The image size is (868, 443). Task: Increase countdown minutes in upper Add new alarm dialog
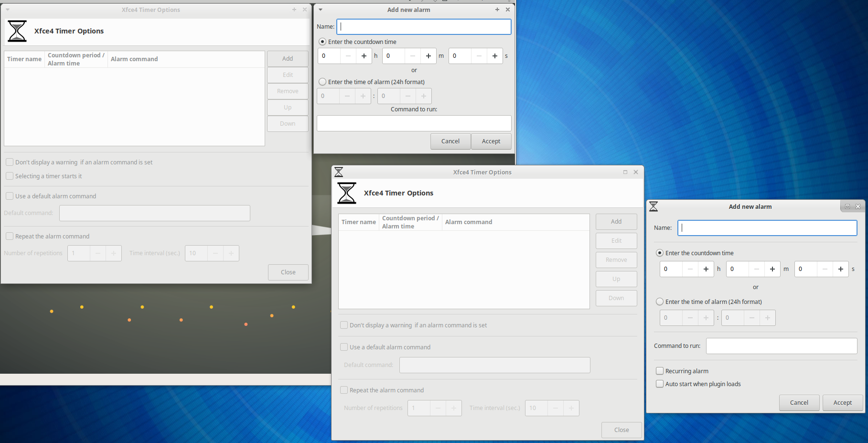pyautogui.click(x=428, y=56)
